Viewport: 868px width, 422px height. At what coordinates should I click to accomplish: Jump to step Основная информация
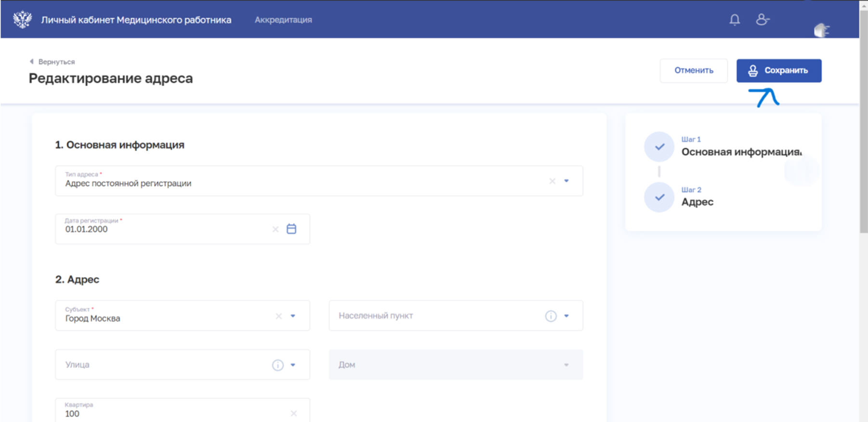[x=741, y=152]
